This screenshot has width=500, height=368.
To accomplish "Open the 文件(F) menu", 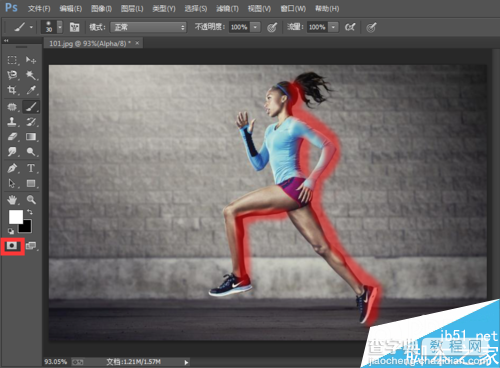I will [39, 9].
